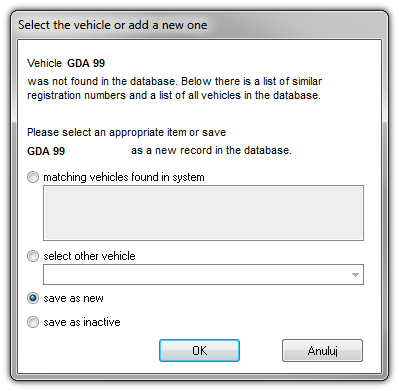Click the bold GDA 99 after the Vehicle label

(x=86, y=63)
